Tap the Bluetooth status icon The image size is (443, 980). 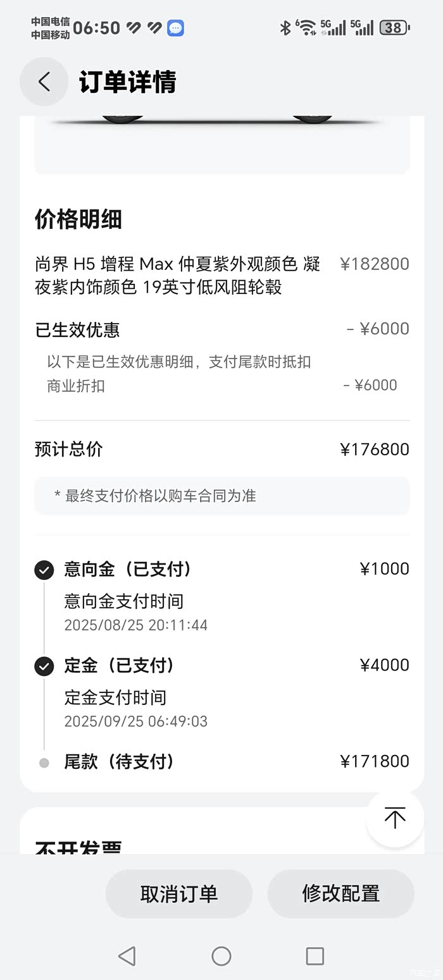[285, 28]
